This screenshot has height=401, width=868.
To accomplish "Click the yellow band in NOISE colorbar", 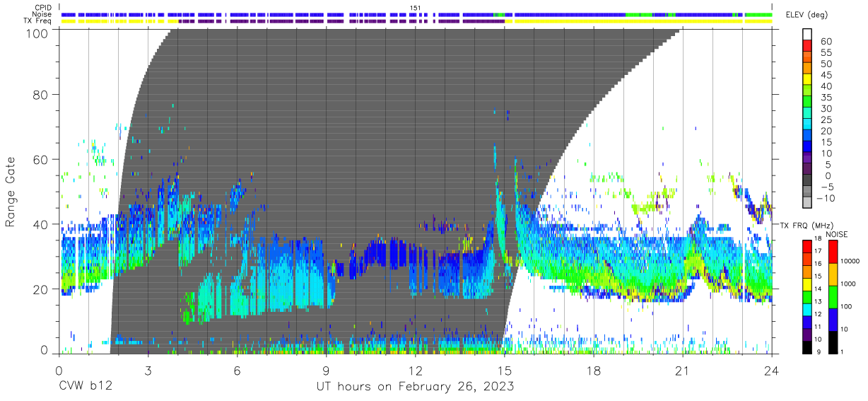I will tap(833, 274).
